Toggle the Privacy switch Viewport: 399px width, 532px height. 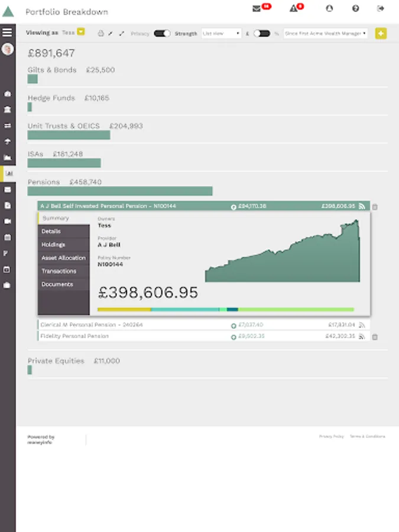pyautogui.click(x=162, y=33)
